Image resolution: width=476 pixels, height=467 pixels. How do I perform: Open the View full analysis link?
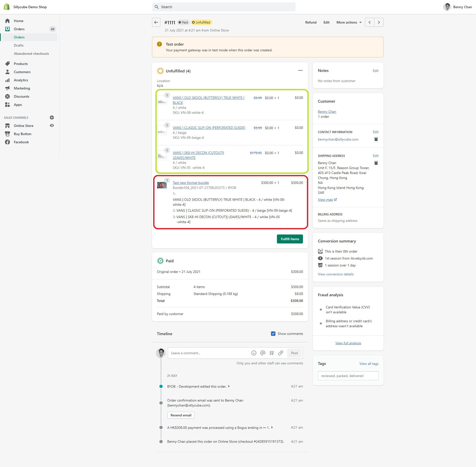(x=348, y=343)
